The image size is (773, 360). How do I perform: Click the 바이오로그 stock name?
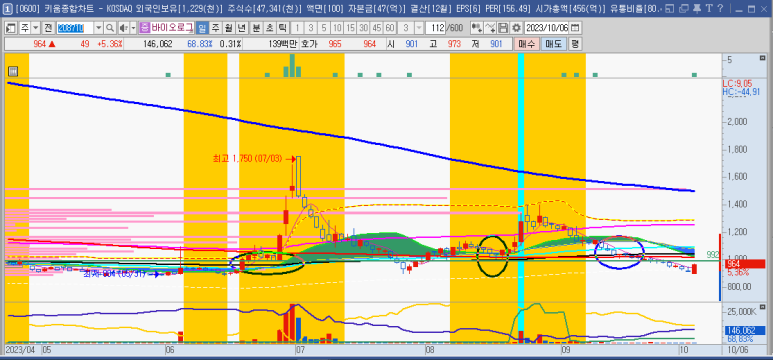tap(172, 28)
